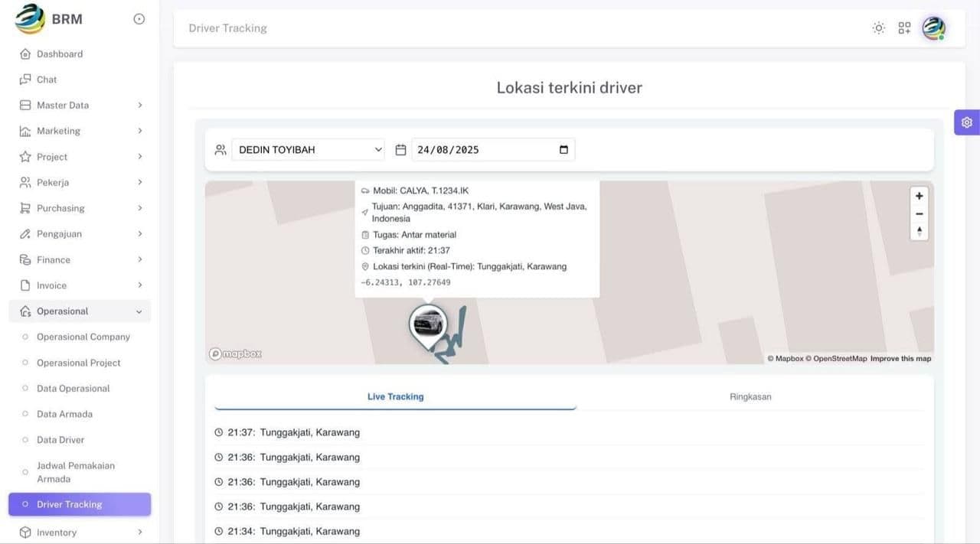The width and height of the screenshot is (980, 544).
Task: Click the 21:34 Tunggakjati tracking entry
Action: tap(570, 532)
